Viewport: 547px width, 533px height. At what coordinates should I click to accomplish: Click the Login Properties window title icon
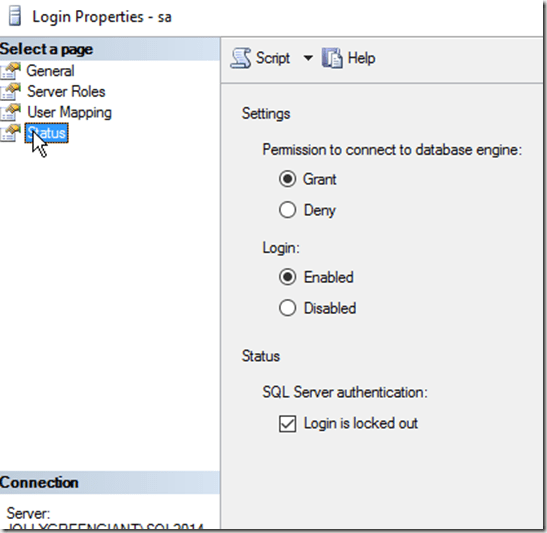coord(15,16)
